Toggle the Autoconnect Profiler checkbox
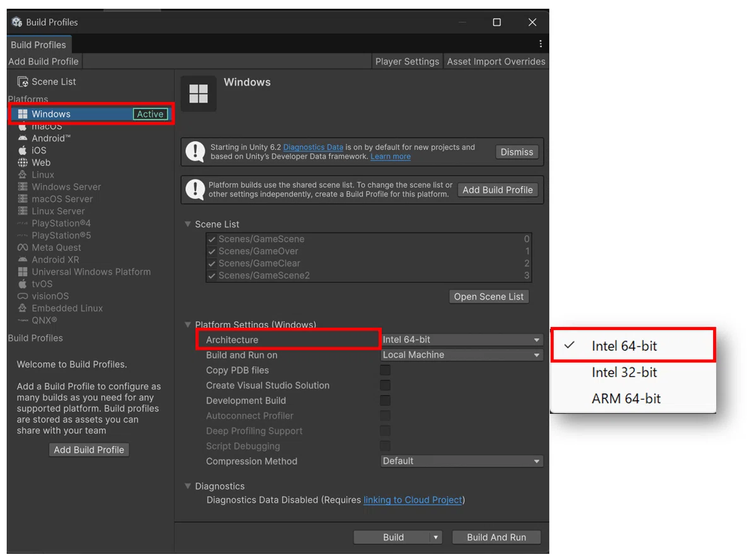 point(385,415)
